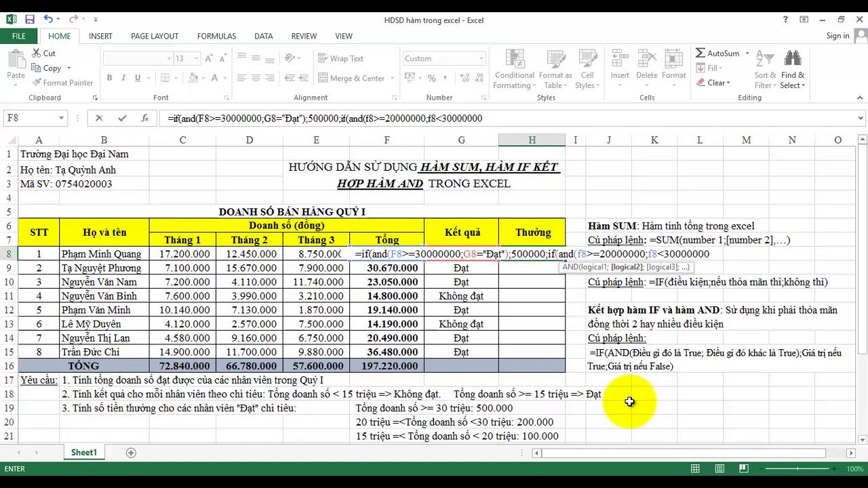Open the AutoSum dropdown arrow

click(x=747, y=54)
